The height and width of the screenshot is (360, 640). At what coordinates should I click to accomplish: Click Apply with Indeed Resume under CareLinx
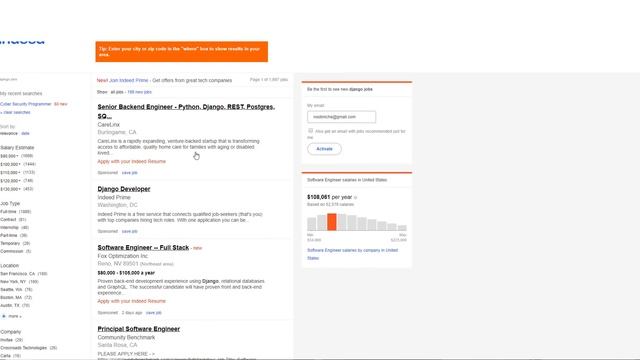pos(131,162)
